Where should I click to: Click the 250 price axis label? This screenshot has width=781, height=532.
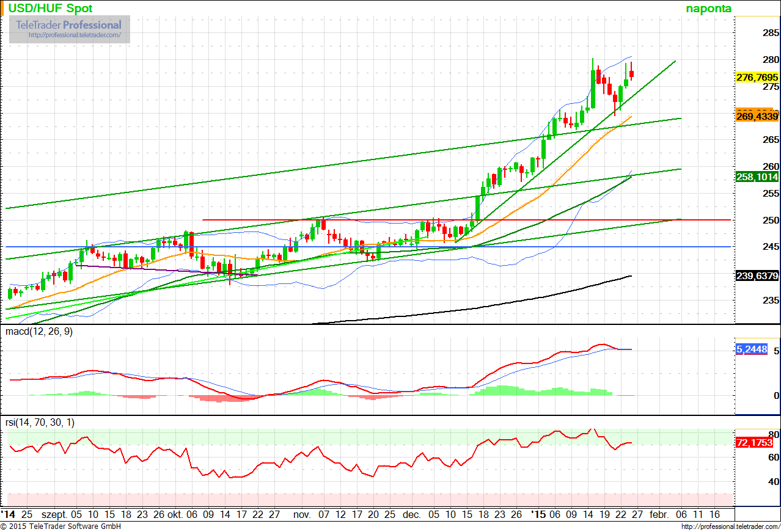(x=771, y=220)
